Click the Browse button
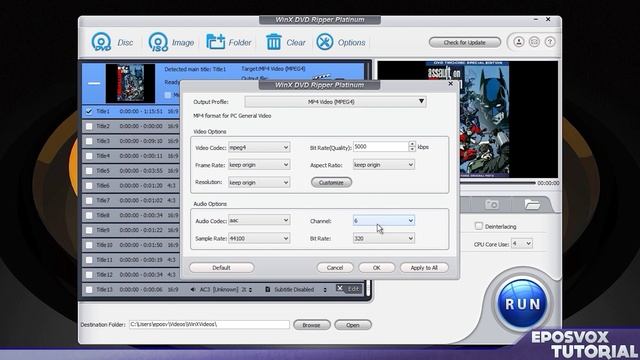 point(311,325)
